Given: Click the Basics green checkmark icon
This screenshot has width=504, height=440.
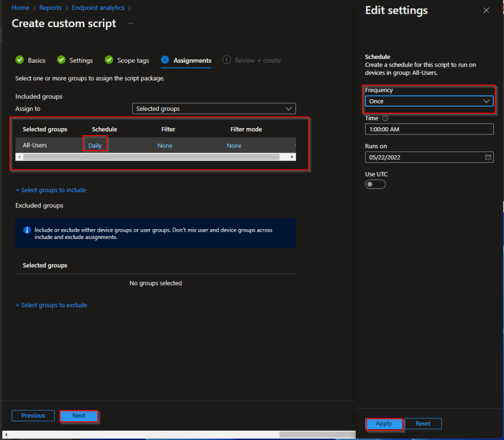Looking at the screenshot, I should click(20, 60).
